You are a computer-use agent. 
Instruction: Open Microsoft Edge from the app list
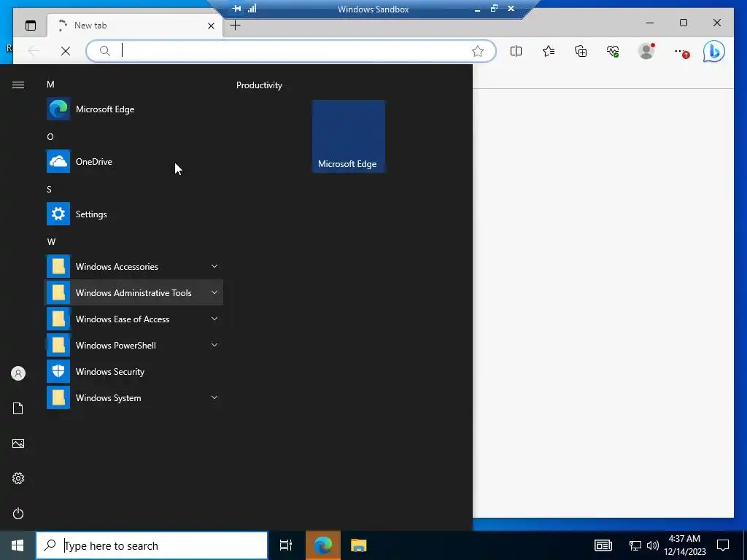pyautogui.click(x=133, y=109)
